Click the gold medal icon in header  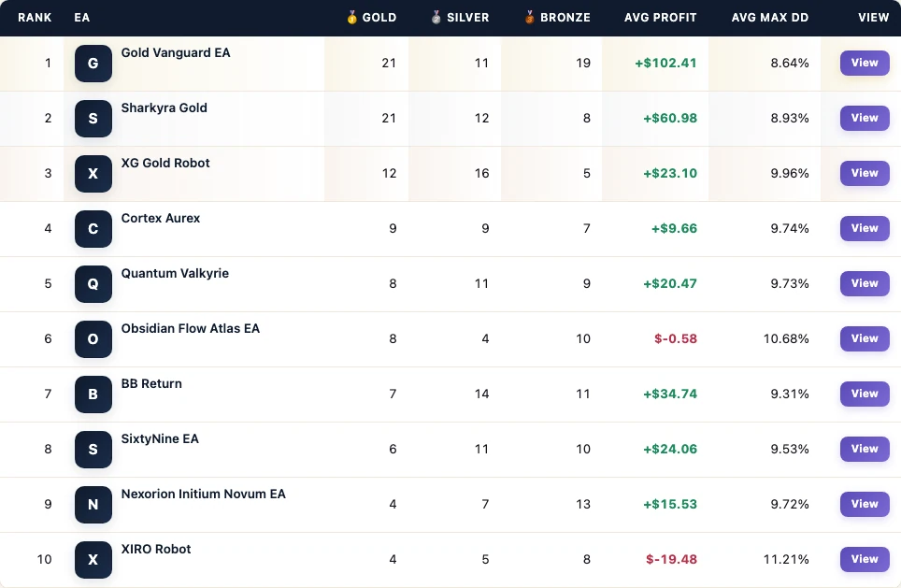tap(351, 17)
